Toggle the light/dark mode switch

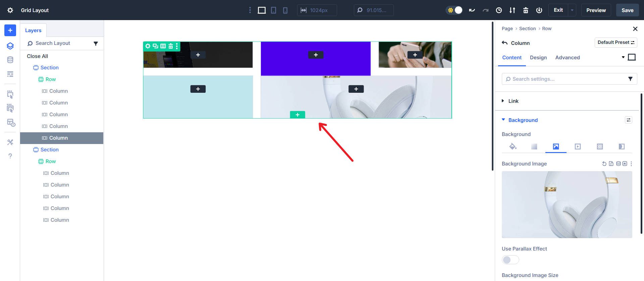tap(454, 10)
